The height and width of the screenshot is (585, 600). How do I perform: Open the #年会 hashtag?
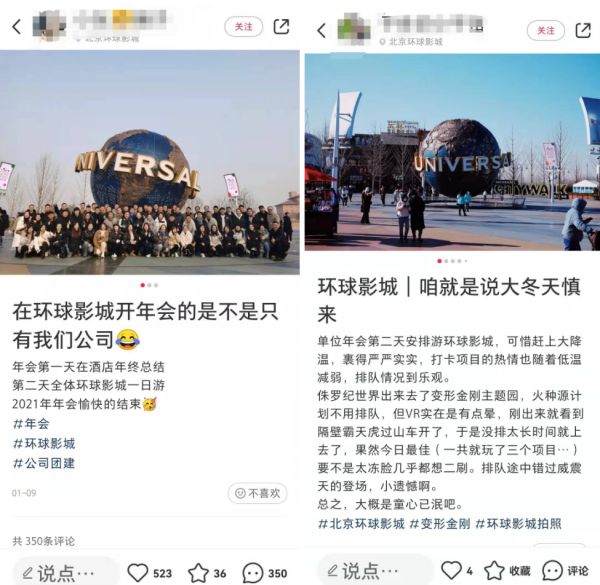[x=31, y=424]
